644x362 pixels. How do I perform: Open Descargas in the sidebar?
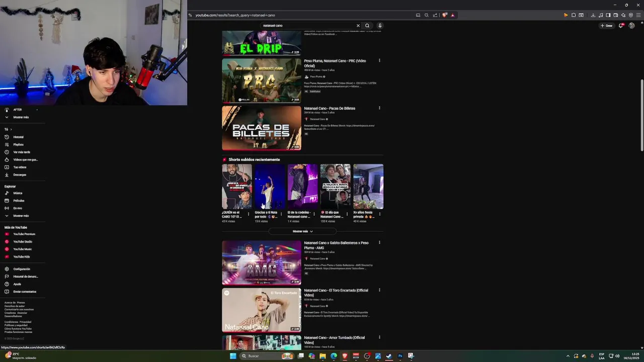pos(20,174)
